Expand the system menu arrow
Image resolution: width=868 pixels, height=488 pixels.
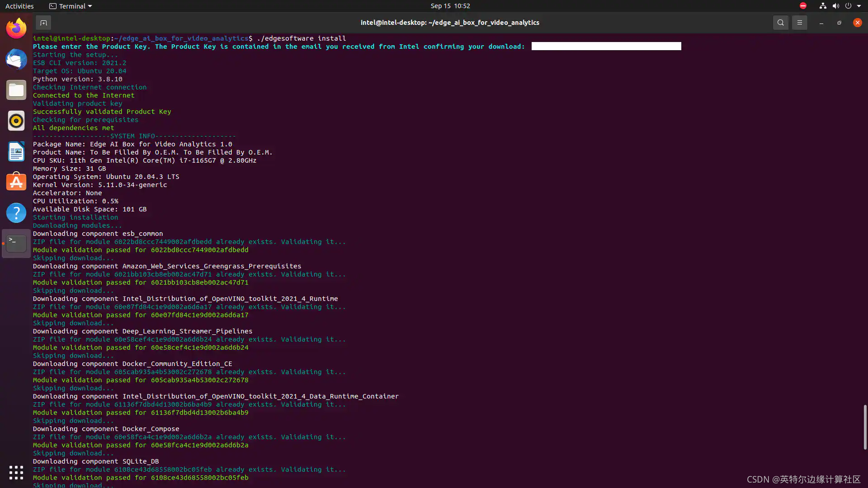[x=859, y=6]
